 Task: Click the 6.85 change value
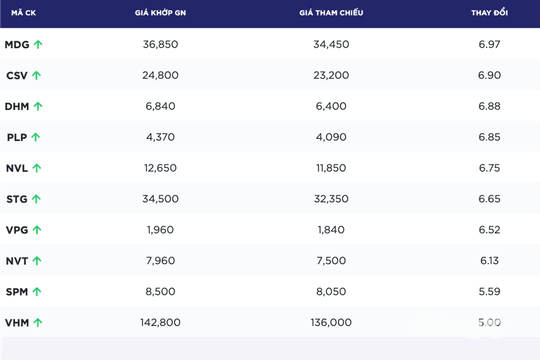[x=489, y=137]
